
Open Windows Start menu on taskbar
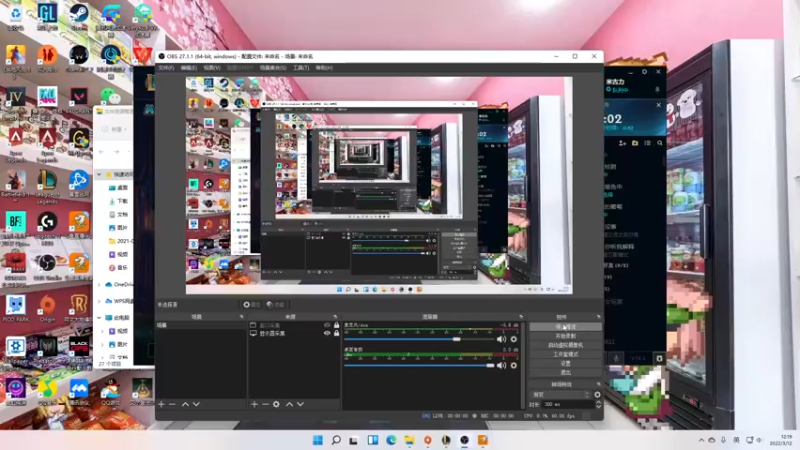pyautogui.click(x=317, y=440)
